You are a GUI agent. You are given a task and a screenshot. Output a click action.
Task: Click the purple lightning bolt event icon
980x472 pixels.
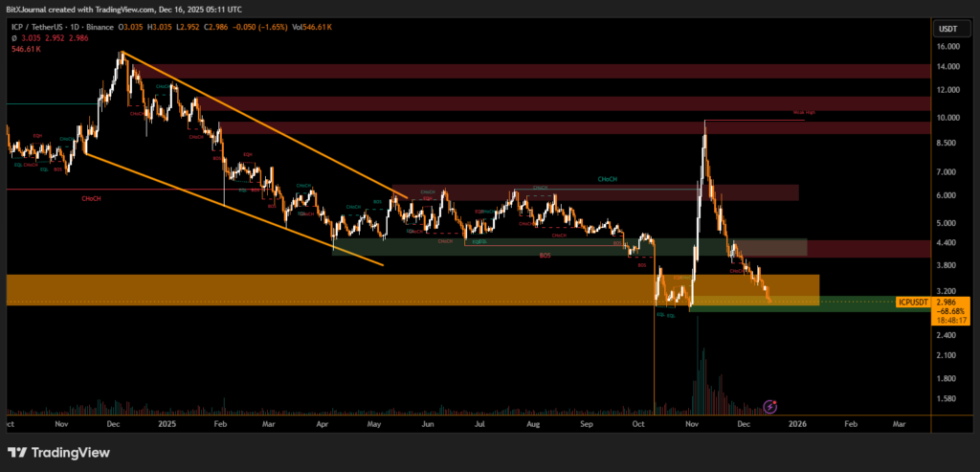771,406
